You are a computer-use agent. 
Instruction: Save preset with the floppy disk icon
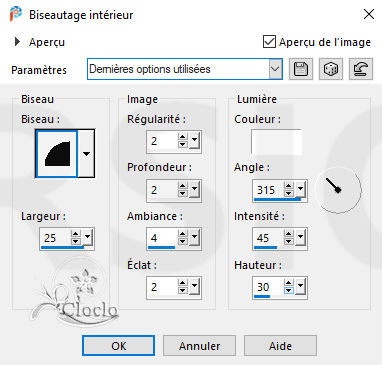pos(301,69)
